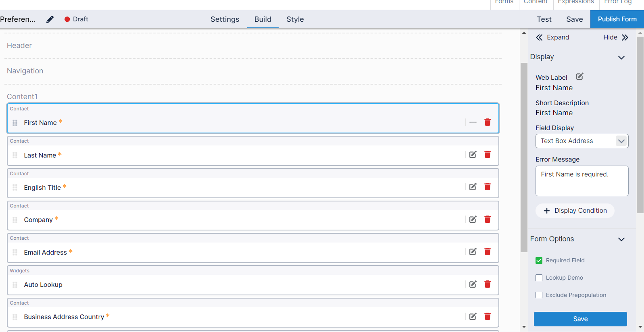Delete the First Name field
644x332 pixels.
tap(487, 122)
